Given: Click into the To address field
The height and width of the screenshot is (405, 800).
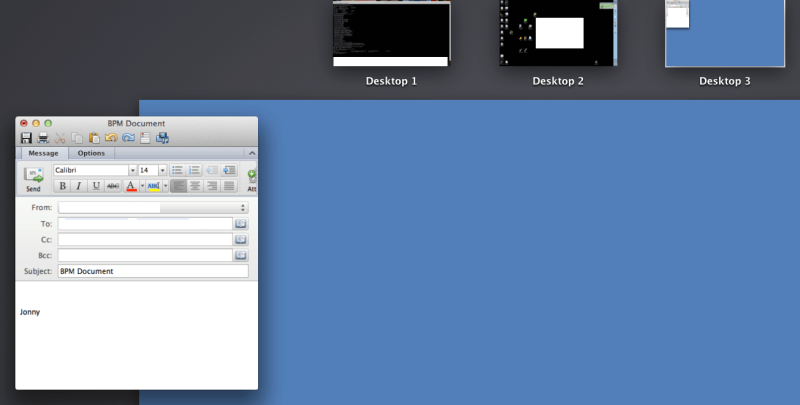Looking at the screenshot, I should point(145,223).
